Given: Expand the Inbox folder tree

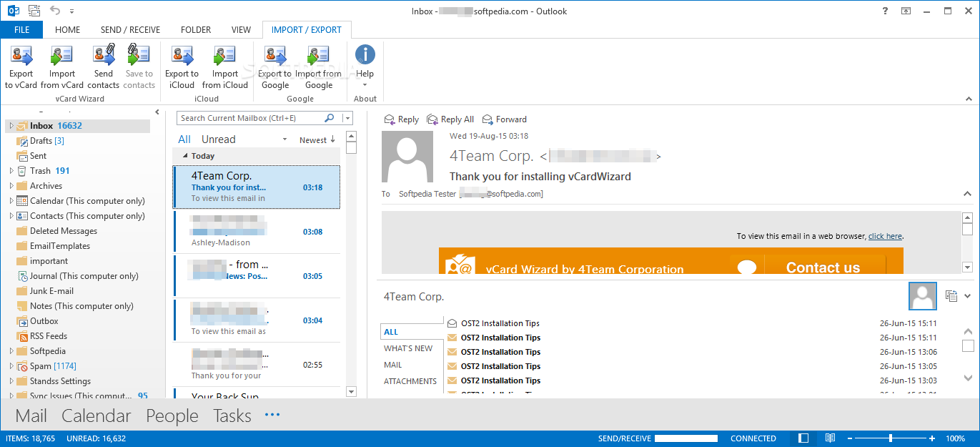Looking at the screenshot, I should click(x=11, y=126).
